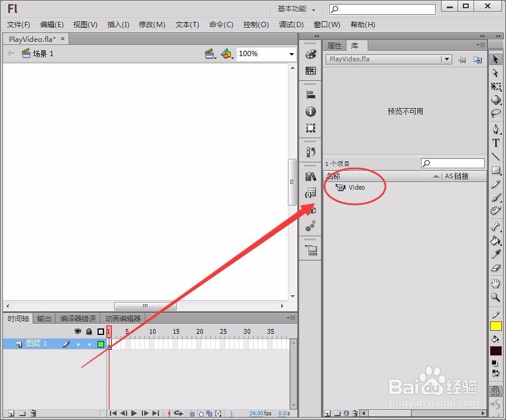This screenshot has width=506, height=420.
Task: Toggle onion skin outlines
Action: pos(200,414)
